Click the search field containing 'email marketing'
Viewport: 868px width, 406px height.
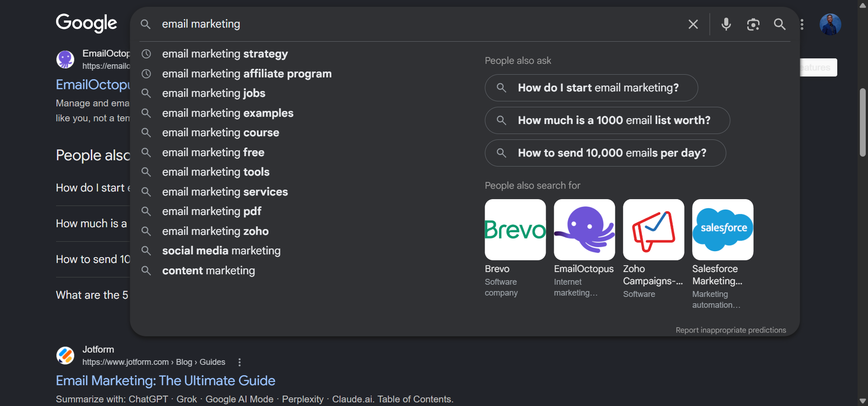[x=420, y=24]
